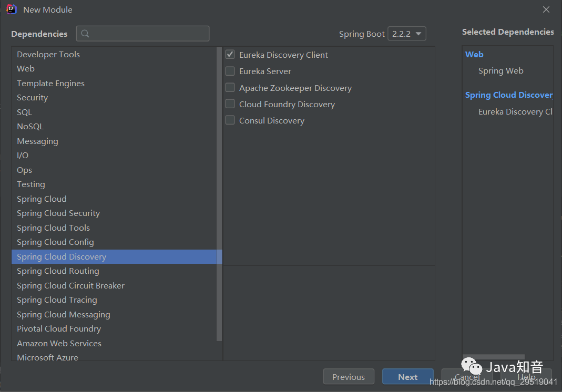Open the Spring Cloud Config category
Viewport: 562px width, 392px height.
click(55, 242)
